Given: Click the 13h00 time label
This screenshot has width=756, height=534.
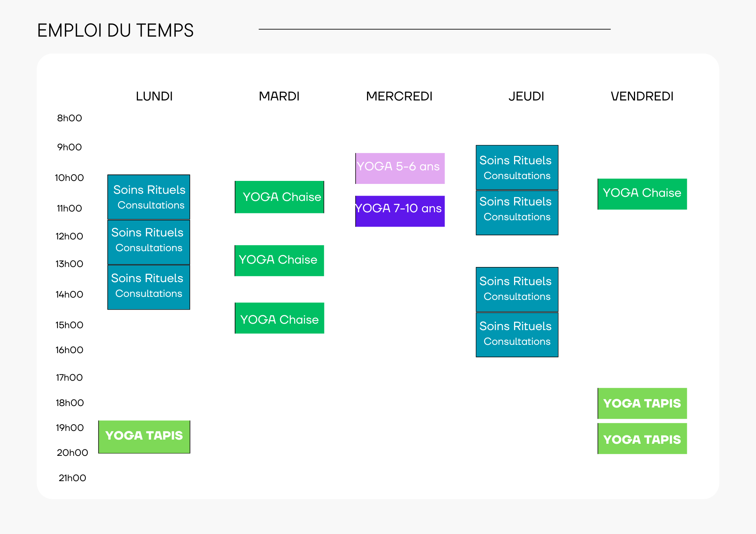Looking at the screenshot, I should tap(69, 264).
